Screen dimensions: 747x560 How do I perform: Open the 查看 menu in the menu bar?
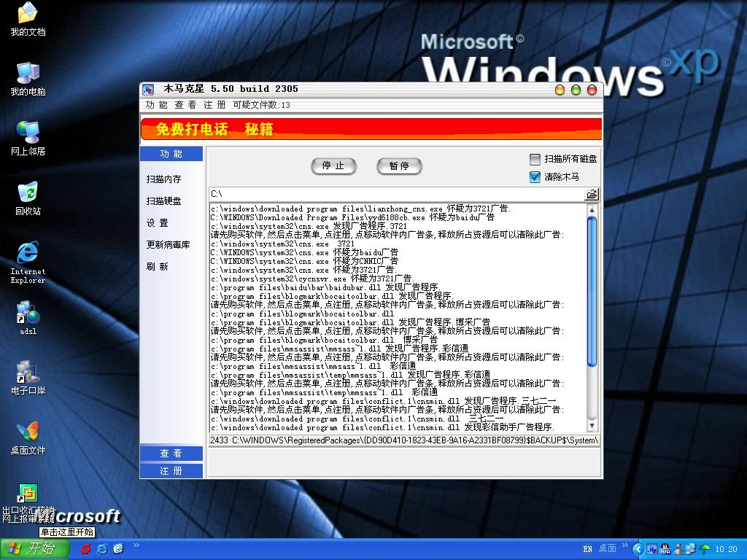tap(185, 105)
